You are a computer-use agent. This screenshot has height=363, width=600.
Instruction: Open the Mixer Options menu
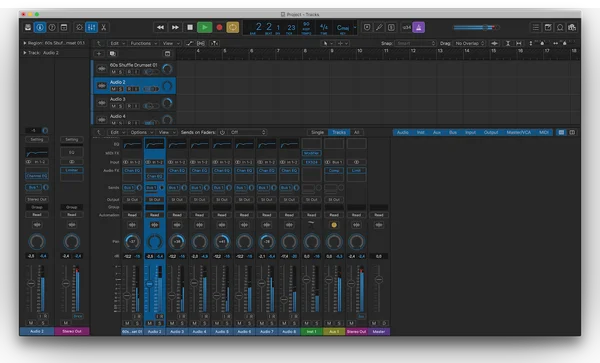[141, 132]
